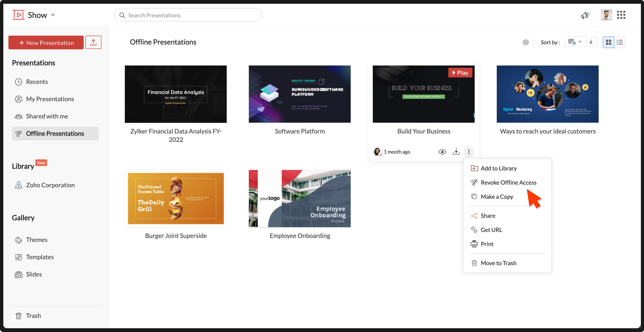Switch to grid view layout
Screen dimensions: 644x332
[x=608, y=42]
